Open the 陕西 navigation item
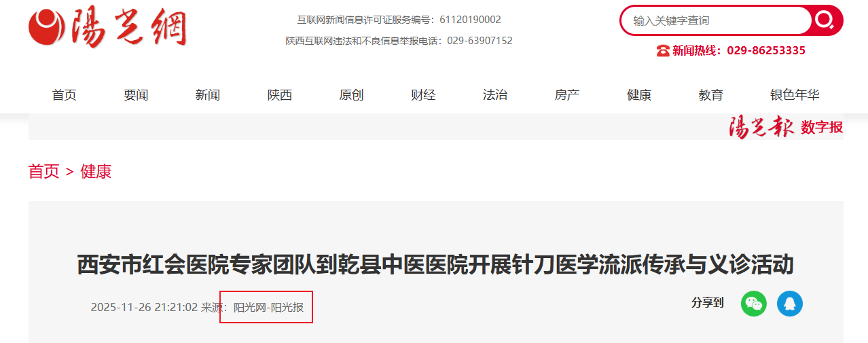Viewport: 868px width, 343px height. pos(280,95)
